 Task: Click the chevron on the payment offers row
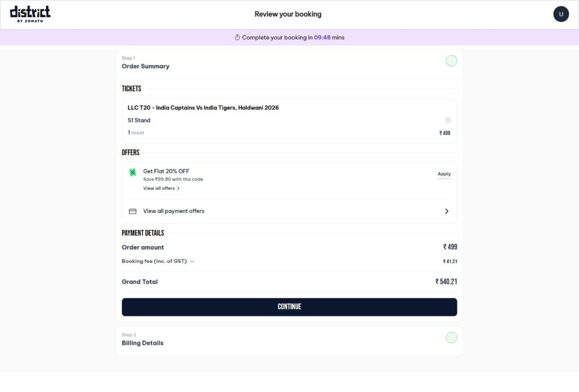click(447, 211)
